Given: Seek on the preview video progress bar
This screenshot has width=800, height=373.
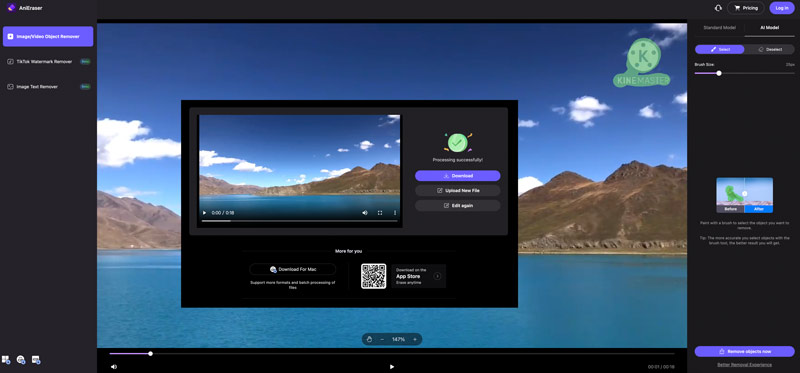Looking at the screenshot, I should coord(299,221).
